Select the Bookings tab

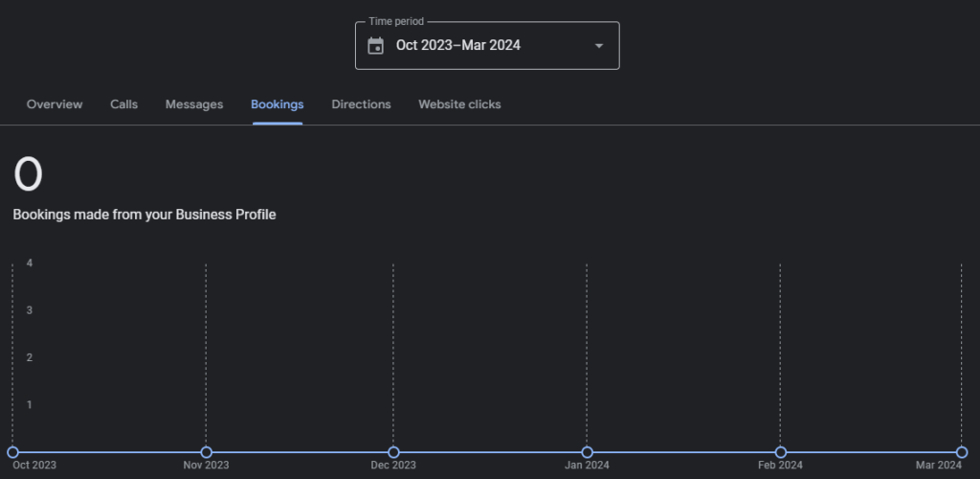click(x=278, y=104)
